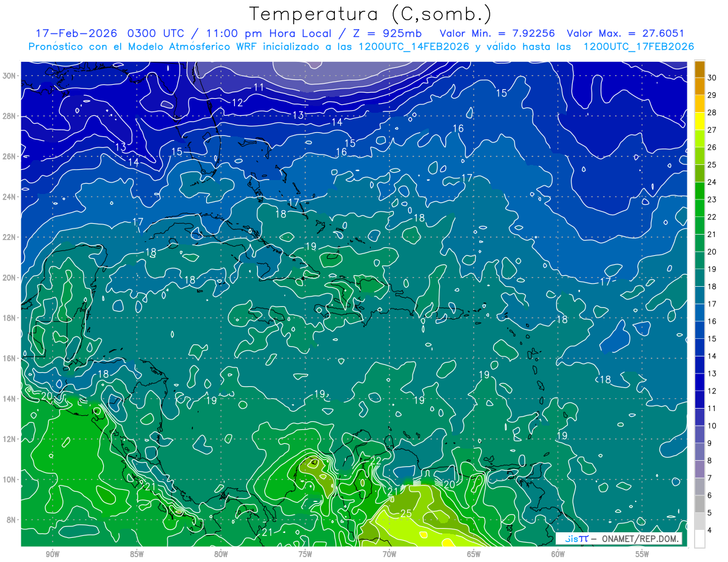Click the yellow color scale segment between 27 and 28

coord(699,121)
